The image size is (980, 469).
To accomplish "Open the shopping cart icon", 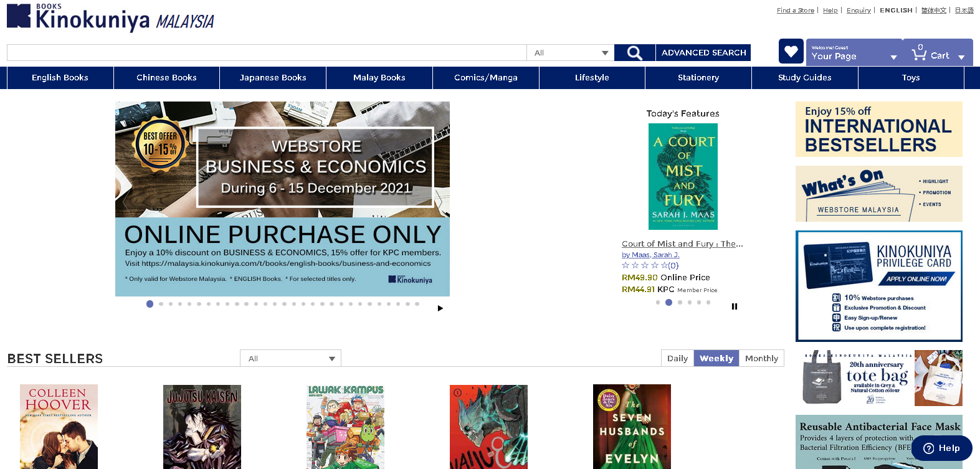I will pyautogui.click(x=920, y=54).
